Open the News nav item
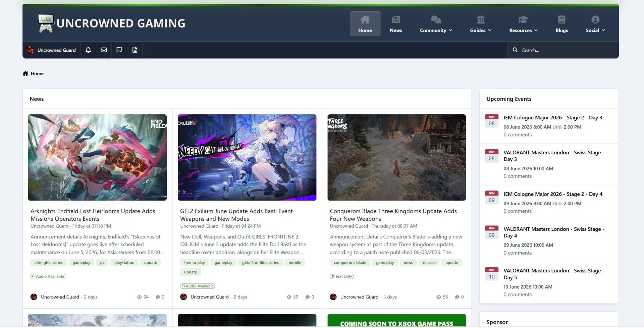The width and height of the screenshot is (644, 328). pyautogui.click(x=396, y=24)
